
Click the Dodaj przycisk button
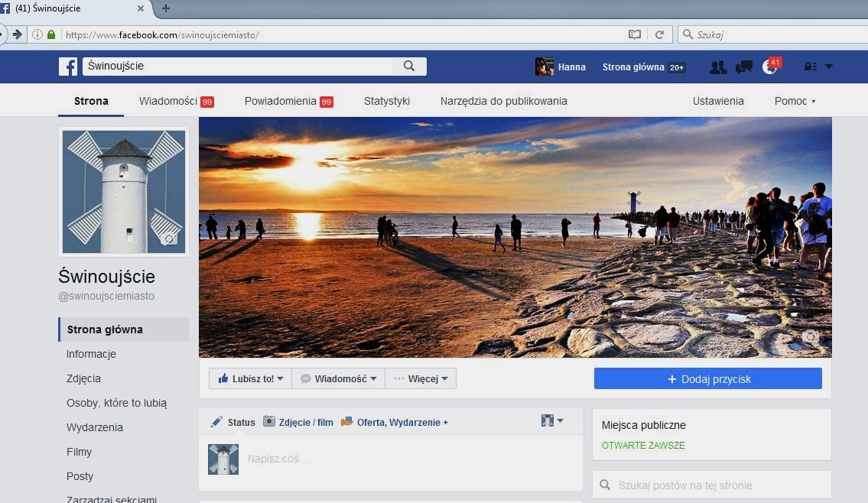click(707, 378)
